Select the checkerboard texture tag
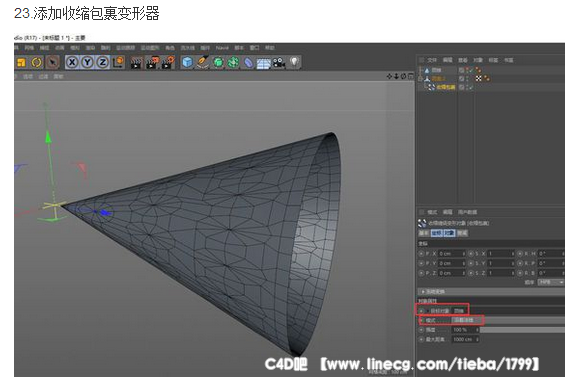 pos(479,79)
